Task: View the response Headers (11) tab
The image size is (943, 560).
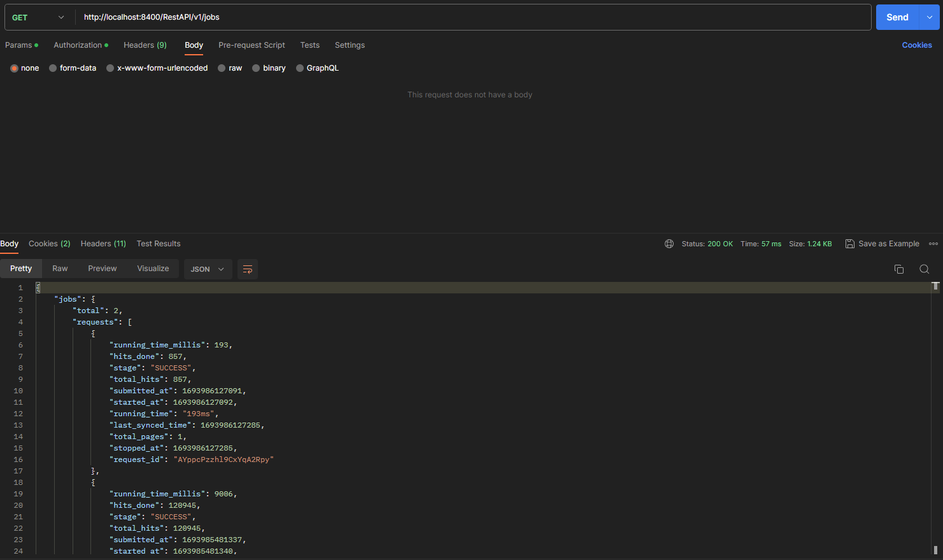Action: coord(103,244)
